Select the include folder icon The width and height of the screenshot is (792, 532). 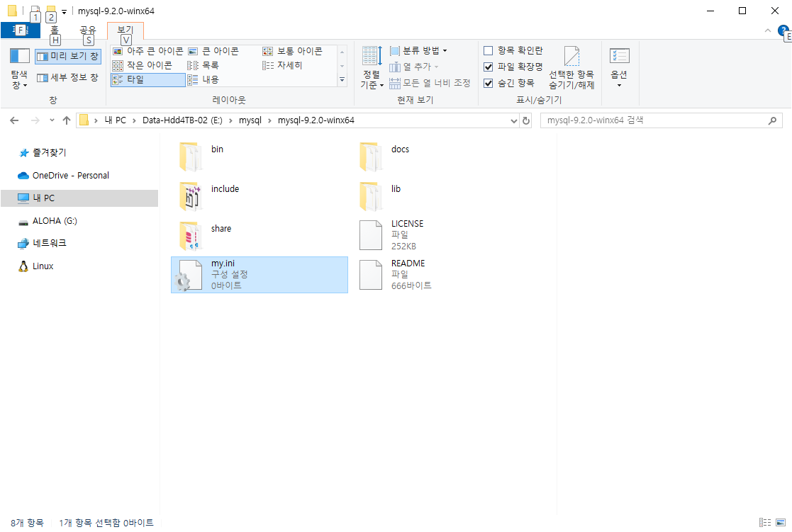[190, 196]
